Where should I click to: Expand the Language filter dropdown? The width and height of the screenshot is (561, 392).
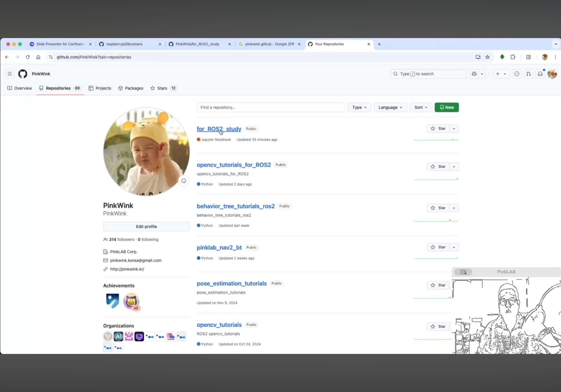[390, 108]
